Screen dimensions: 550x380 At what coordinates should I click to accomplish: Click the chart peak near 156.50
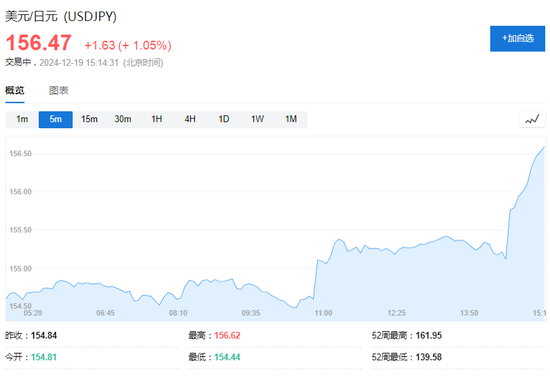[544, 147]
